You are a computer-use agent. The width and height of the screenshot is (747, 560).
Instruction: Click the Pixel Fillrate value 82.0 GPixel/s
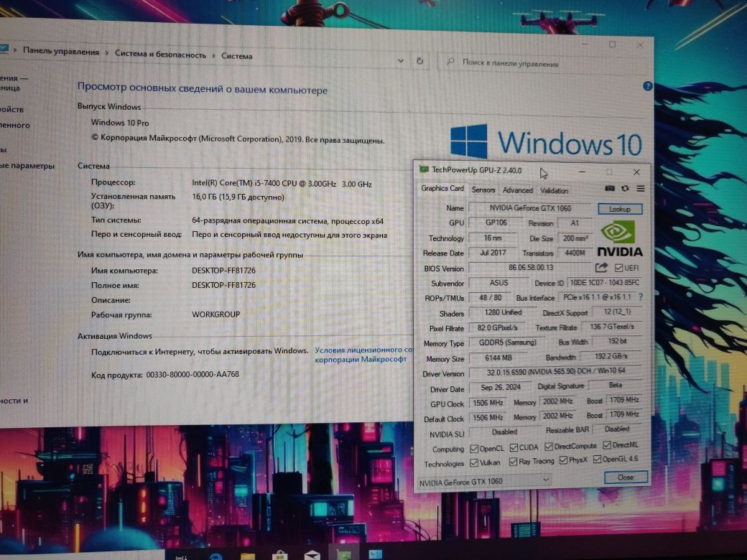click(497, 327)
